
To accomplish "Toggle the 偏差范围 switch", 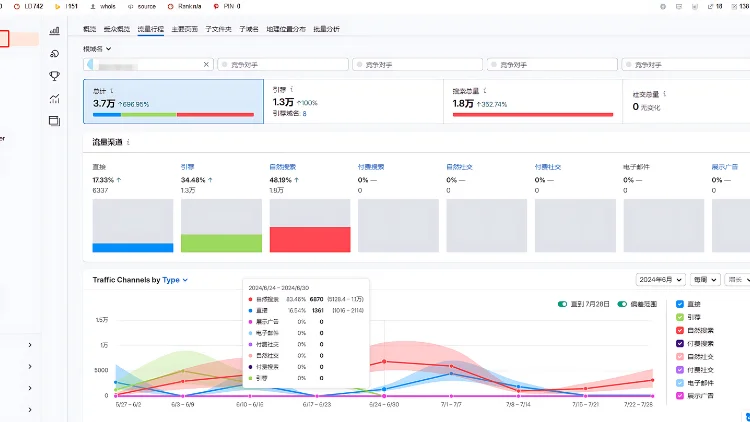I will [622, 304].
